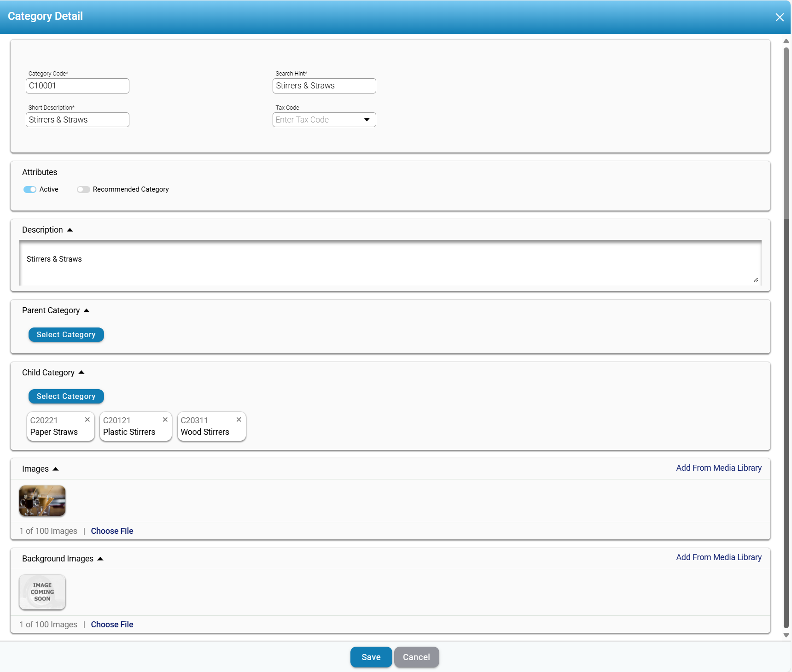Remove the Plastic Stirrers child category chip

pyautogui.click(x=165, y=420)
